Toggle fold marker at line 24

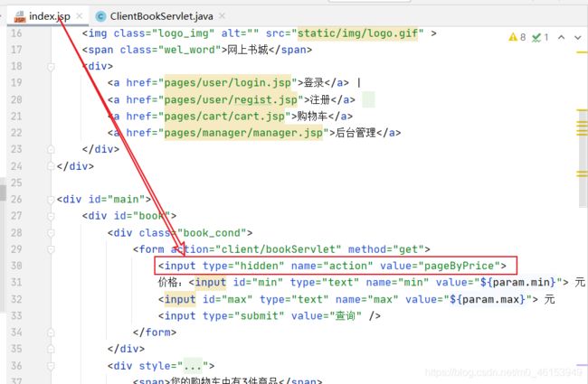[x=51, y=166]
